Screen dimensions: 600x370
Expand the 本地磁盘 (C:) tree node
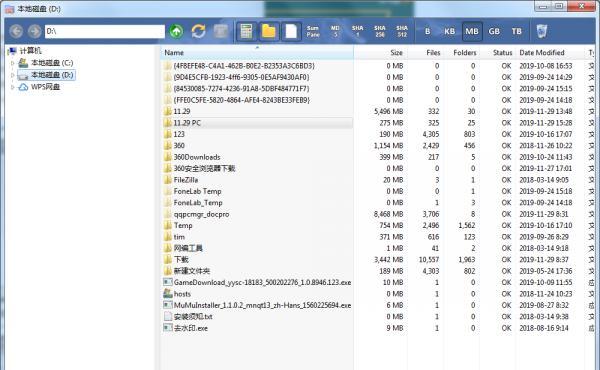(13, 63)
